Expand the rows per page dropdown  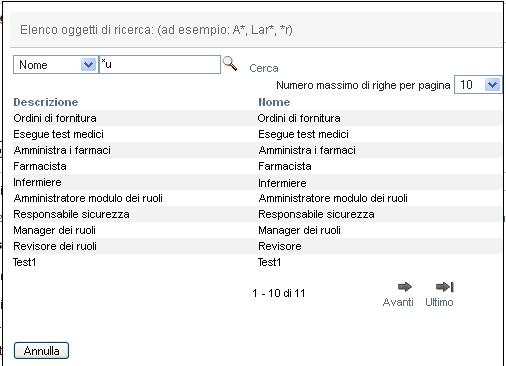pos(478,85)
